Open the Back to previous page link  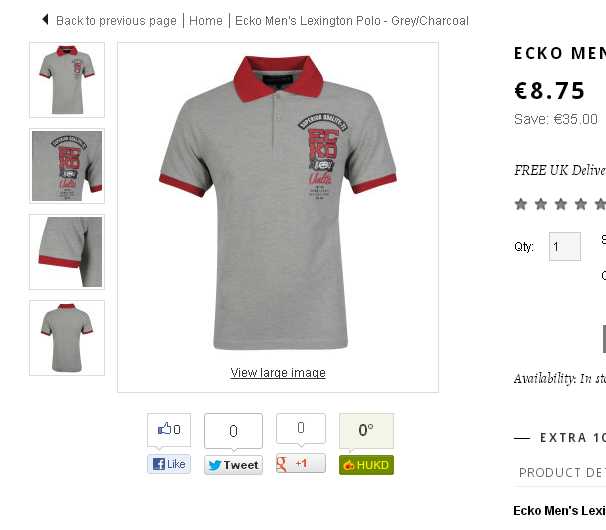(x=116, y=20)
